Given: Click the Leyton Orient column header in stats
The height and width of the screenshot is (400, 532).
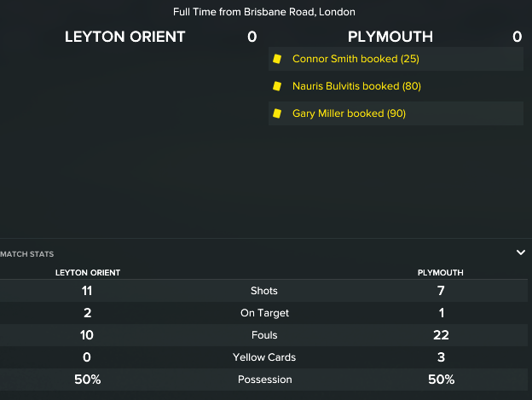Looking at the screenshot, I should coord(87,273).
